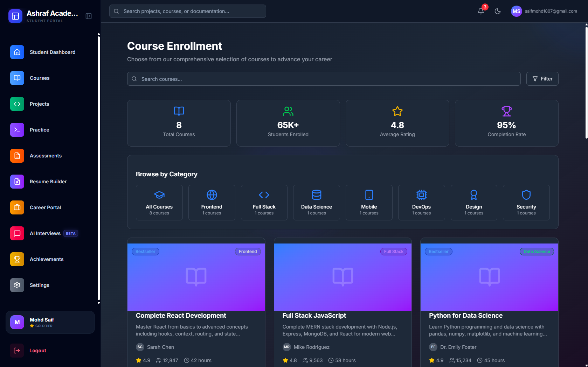Screen dimensions: 588x367
Task: Click Python for Data Science title
Action: [x=466, y=316]
